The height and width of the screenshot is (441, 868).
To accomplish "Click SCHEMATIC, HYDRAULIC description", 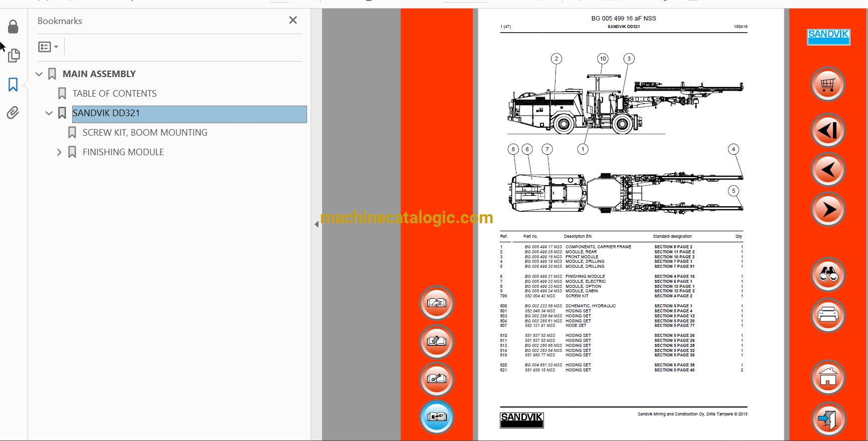I will [x=591, y=306].
